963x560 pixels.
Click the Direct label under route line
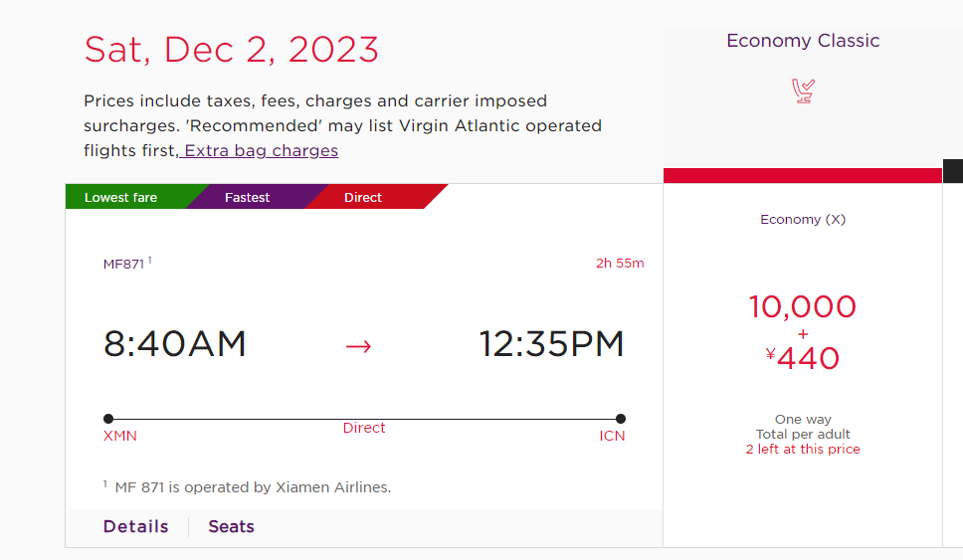[x=363, y=428]
